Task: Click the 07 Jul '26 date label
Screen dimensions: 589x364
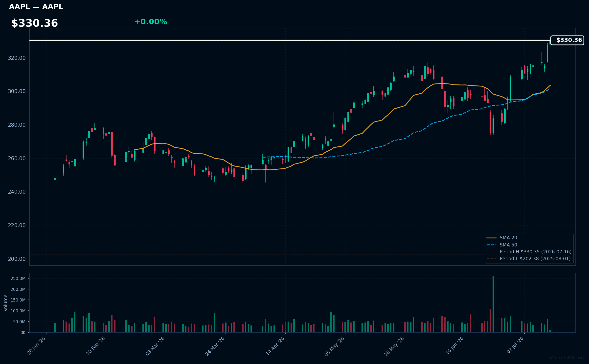Action: pyautogui.click(x=515, y=345)
